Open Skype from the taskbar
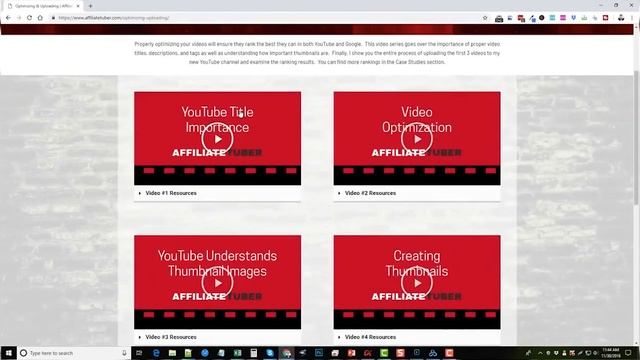 point(270,353)
